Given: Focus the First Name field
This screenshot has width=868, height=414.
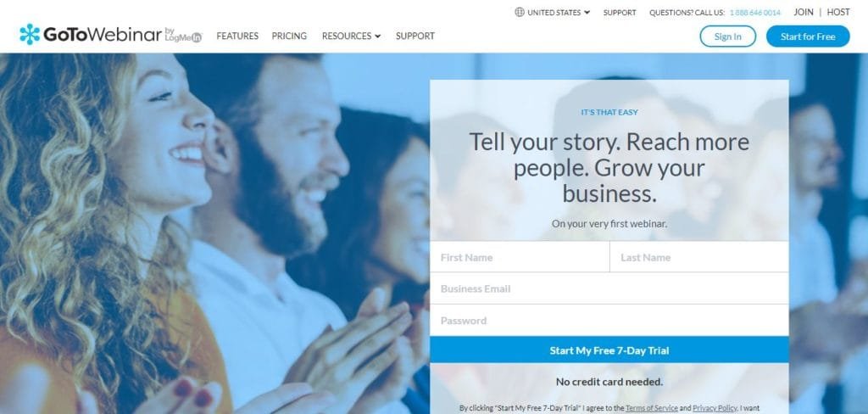Looking at the screenshot, I should (520, 257).
